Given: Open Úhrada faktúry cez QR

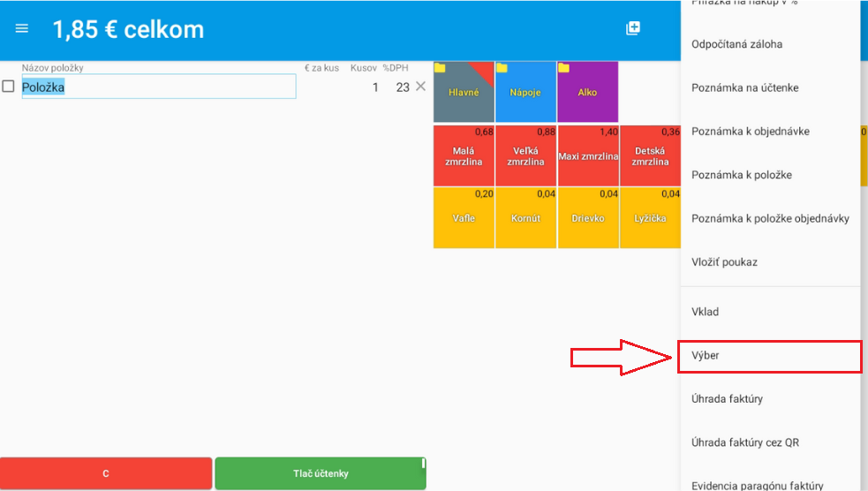Looking at the screenshot, I should pos(768,442).
